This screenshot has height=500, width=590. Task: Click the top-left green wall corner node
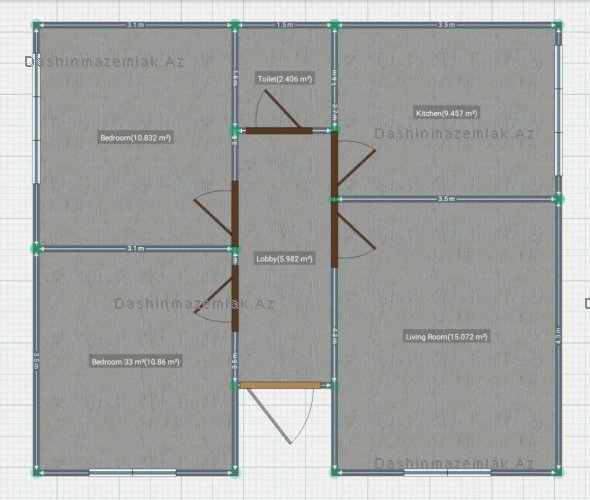click(x=36, y=25)
